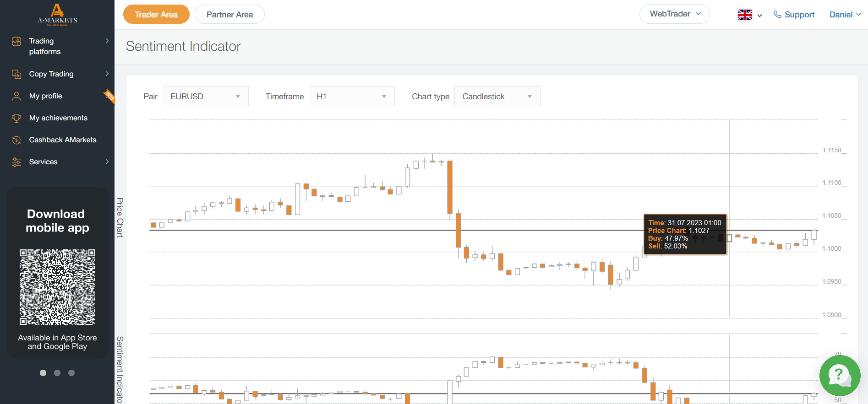Switch to the Partner Area tab
This screenshot has height=404, width=868.
tap(229, 14)
